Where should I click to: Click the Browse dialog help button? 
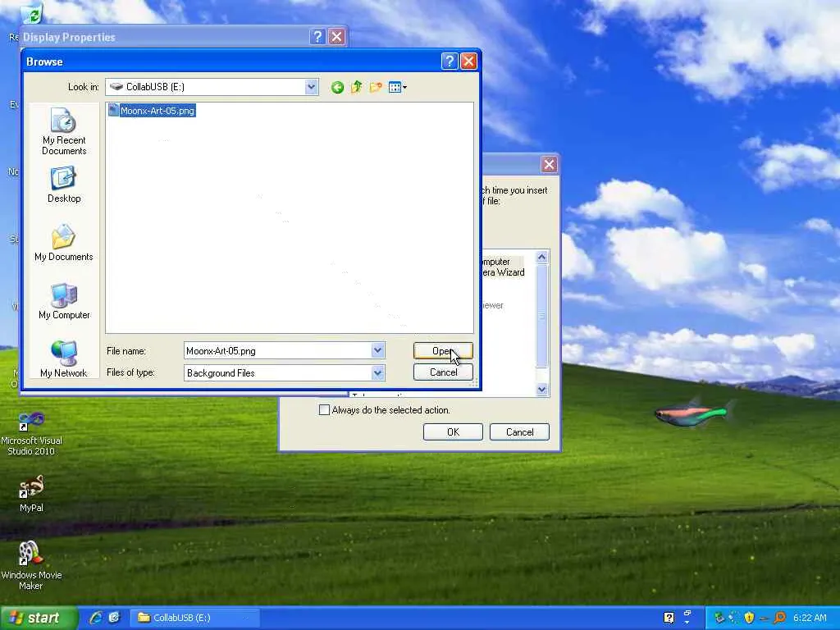[449, 61]
